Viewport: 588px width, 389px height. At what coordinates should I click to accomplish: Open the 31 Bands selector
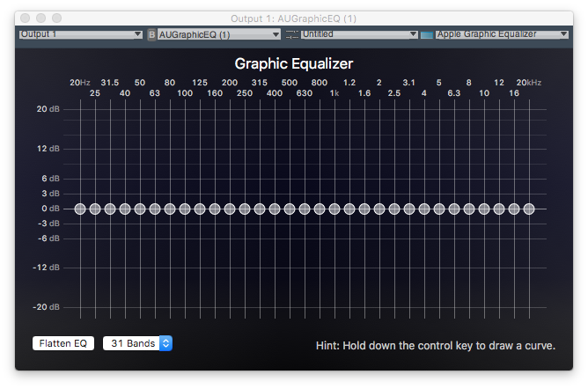137,343
